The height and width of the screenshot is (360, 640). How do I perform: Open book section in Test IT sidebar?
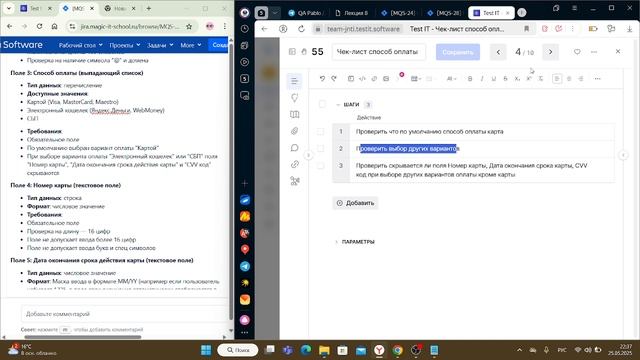point(294,114)
